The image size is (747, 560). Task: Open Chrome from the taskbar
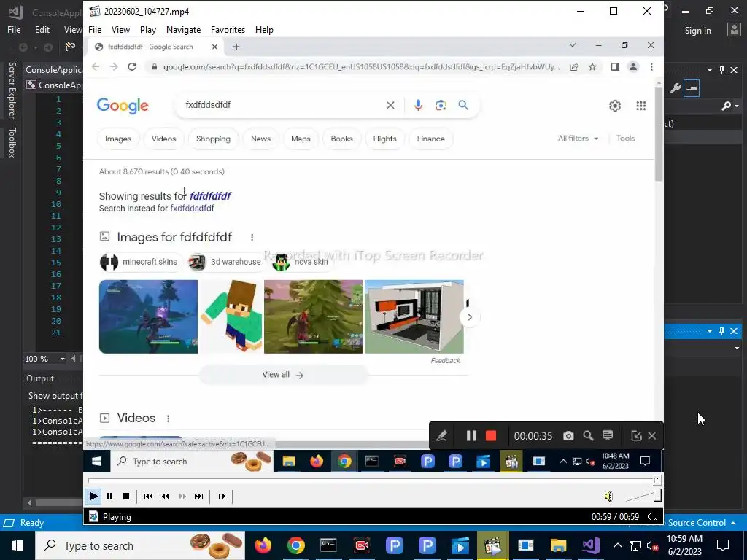(x=296, y=545)
